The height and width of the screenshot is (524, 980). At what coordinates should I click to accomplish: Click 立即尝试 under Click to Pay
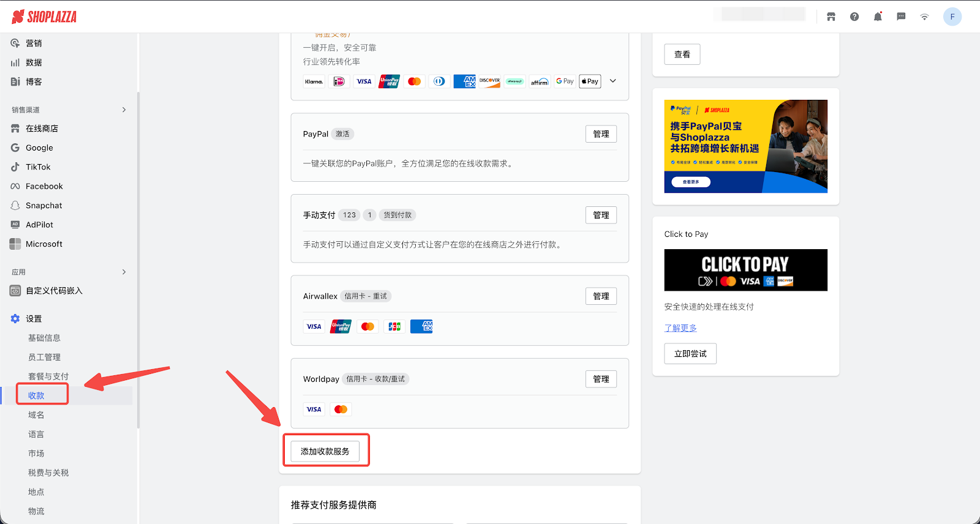[x=690, y=354]
